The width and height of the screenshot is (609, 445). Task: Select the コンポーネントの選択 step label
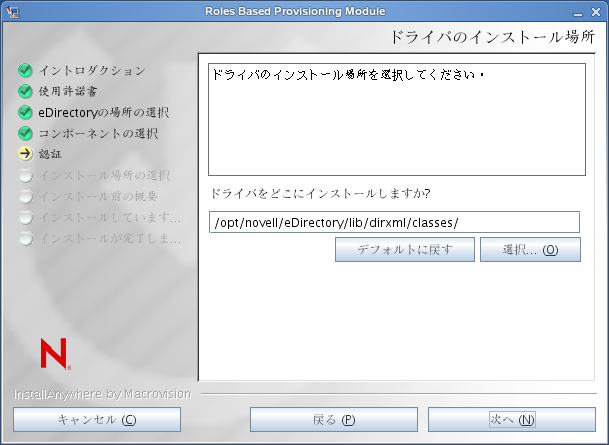pyautogui.click(x=98, y=134)
